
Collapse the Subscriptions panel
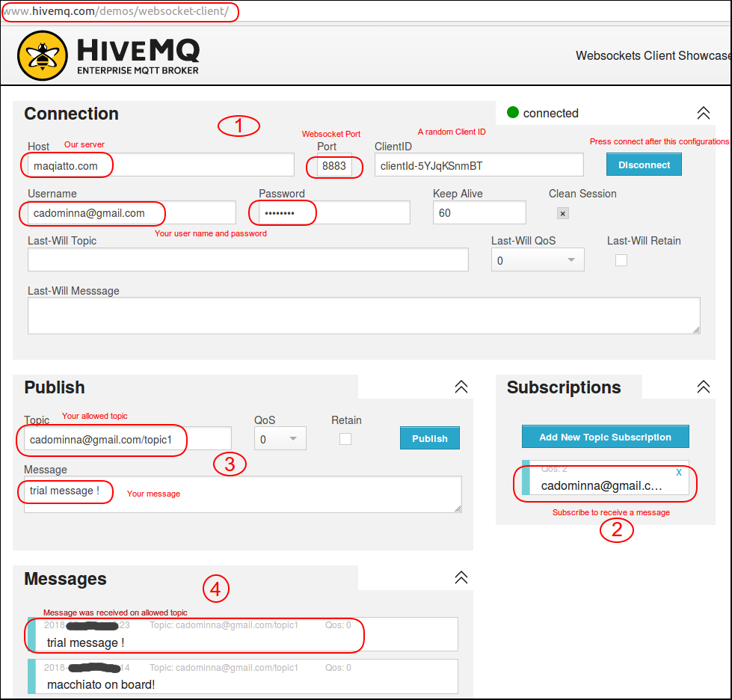tap(703, 387)
